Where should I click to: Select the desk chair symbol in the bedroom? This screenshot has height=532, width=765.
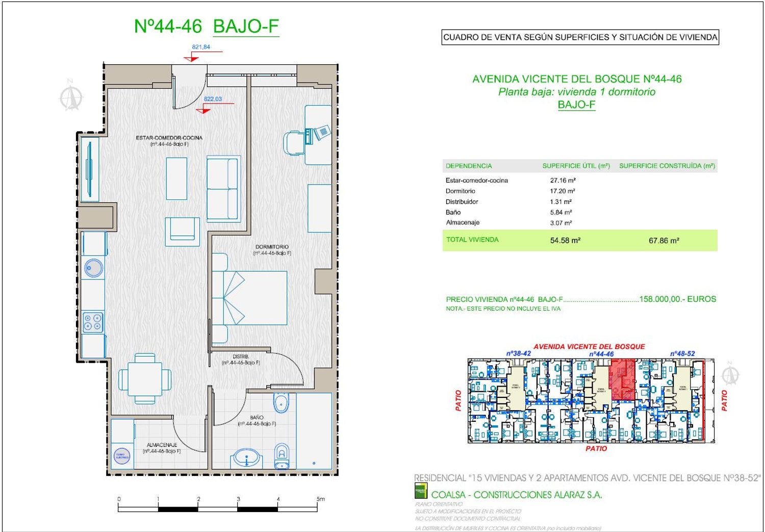(x=294, y=142)
